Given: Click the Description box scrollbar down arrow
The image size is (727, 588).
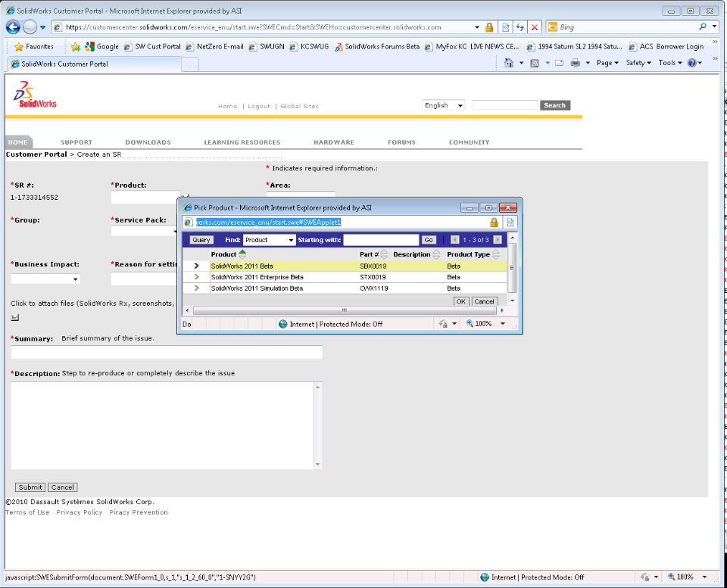Looking at the screenshot, I should 317,465.
